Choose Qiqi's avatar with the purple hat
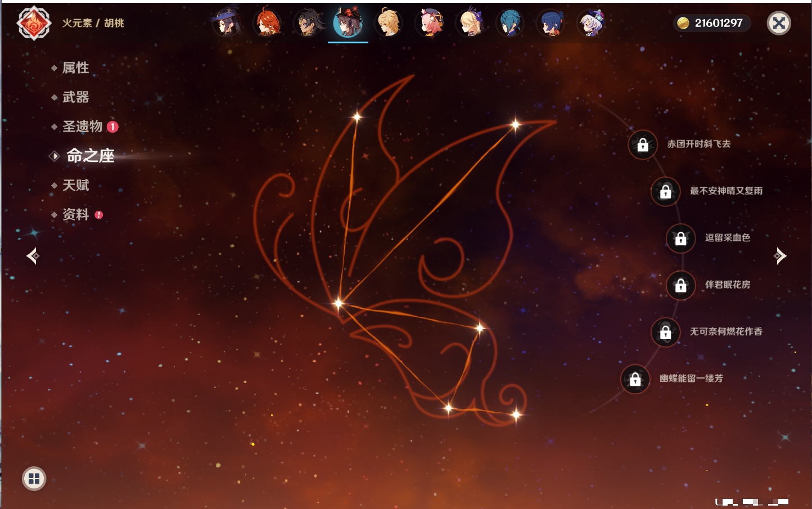This screenshot has height=509, width=812. tap(591, 23)
